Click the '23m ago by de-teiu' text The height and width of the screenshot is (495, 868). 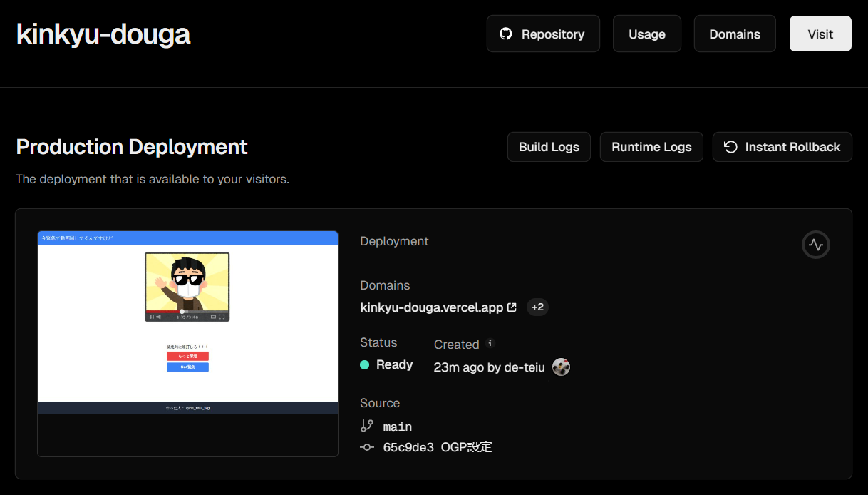[490, 367]
